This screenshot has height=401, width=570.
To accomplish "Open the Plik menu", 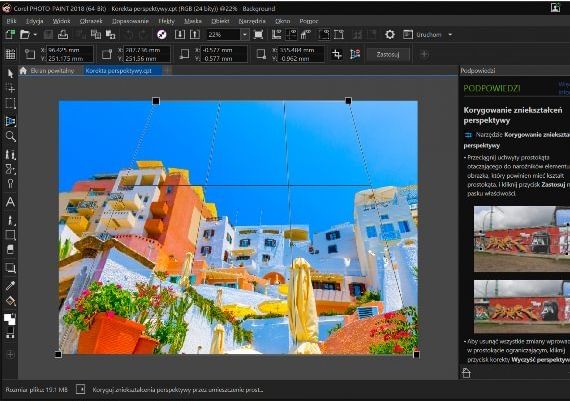I will point(11,21).
